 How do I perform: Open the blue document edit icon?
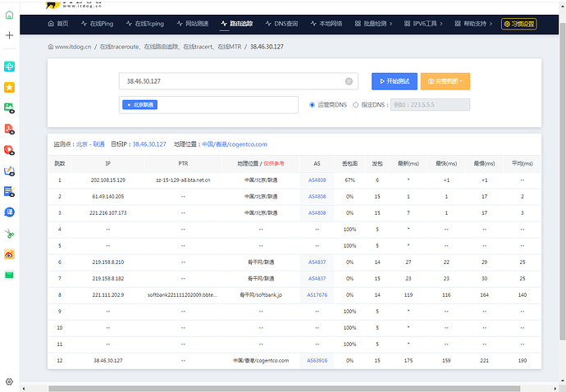[9, 191]
